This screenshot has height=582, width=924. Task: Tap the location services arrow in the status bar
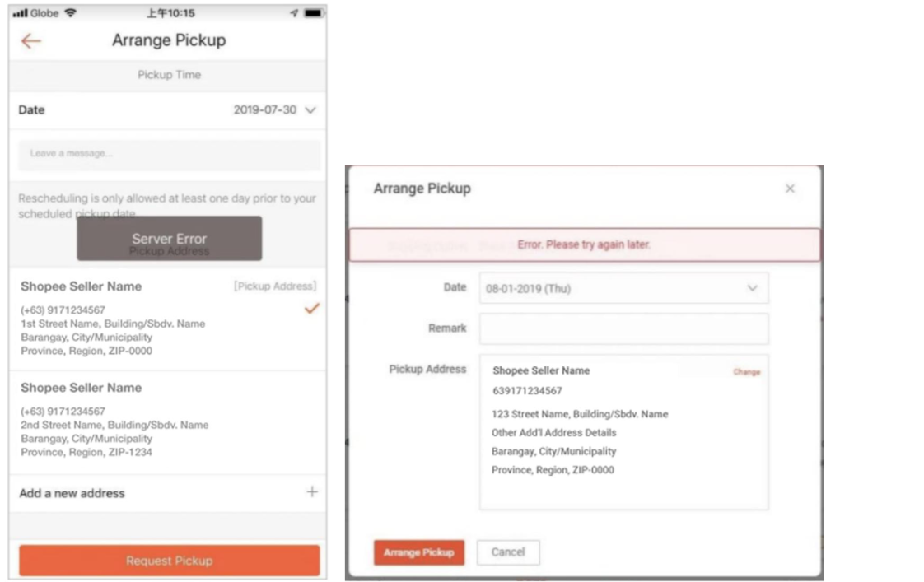tap(294, 12)
